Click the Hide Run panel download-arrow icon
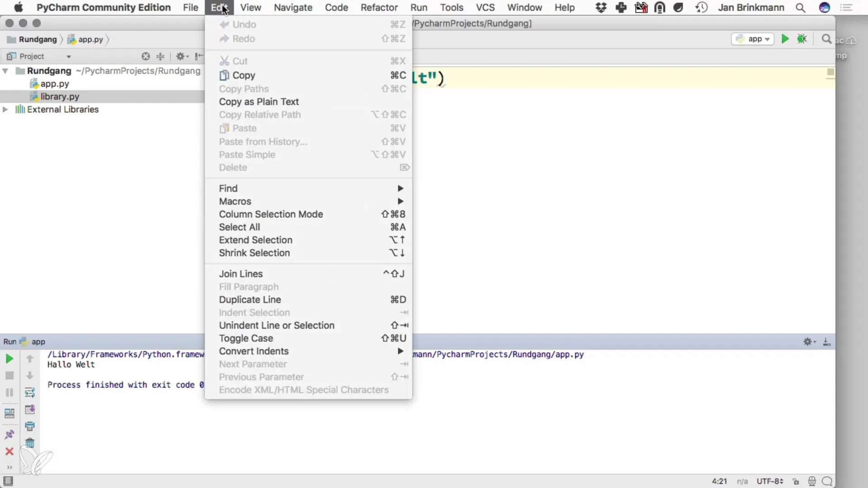 pos(827,342)
